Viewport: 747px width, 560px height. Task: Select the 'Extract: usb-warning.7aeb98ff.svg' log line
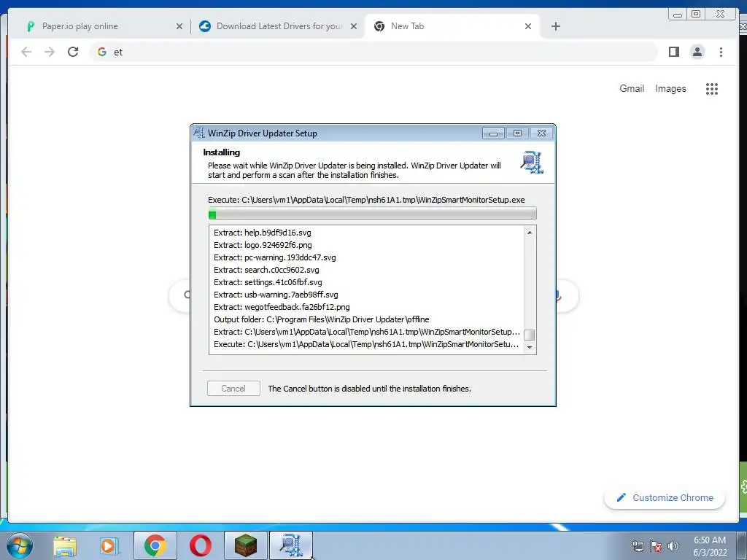(x=276, y=295)
